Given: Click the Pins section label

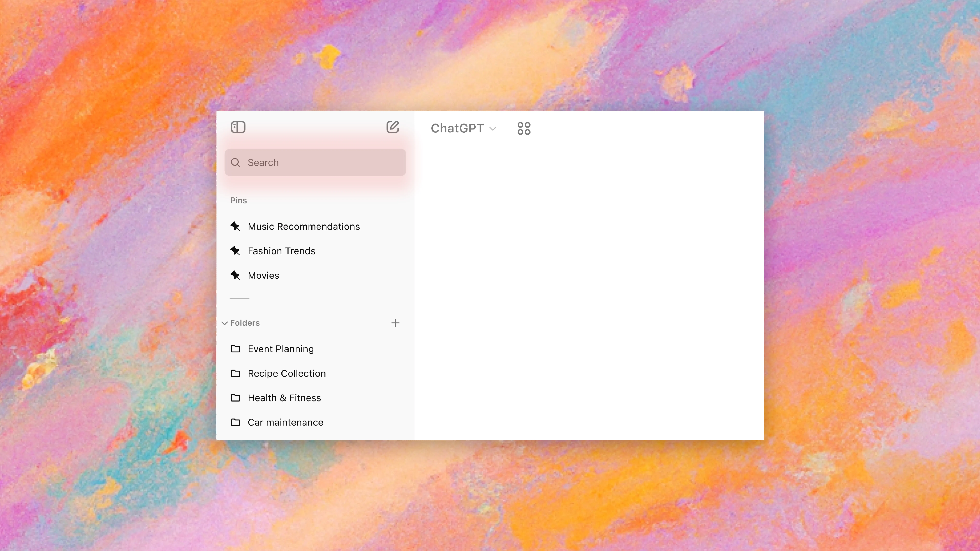Looking at the screenshot, I should pyautogui.click(x=238, y=200).
